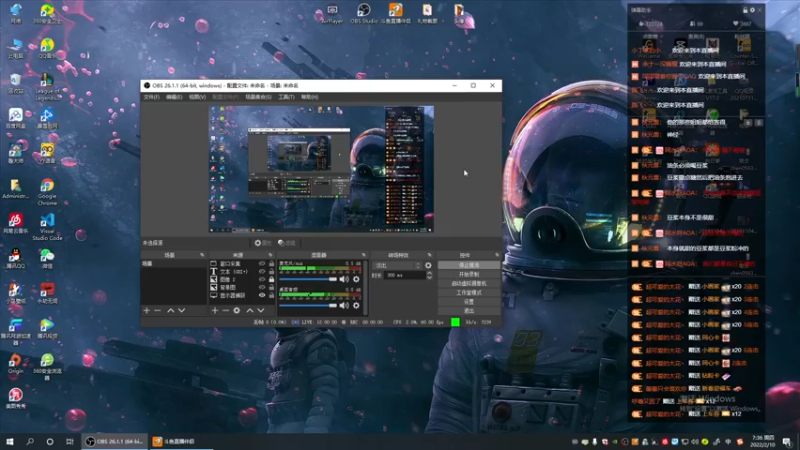The width and height of the screenshot is (800, 450).
Task: Click the 停止推流 button
Action: 469,265
